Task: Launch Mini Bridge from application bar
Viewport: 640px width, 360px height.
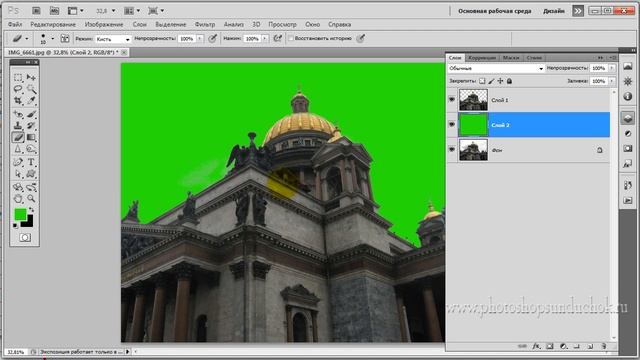Action: (54, 11)
